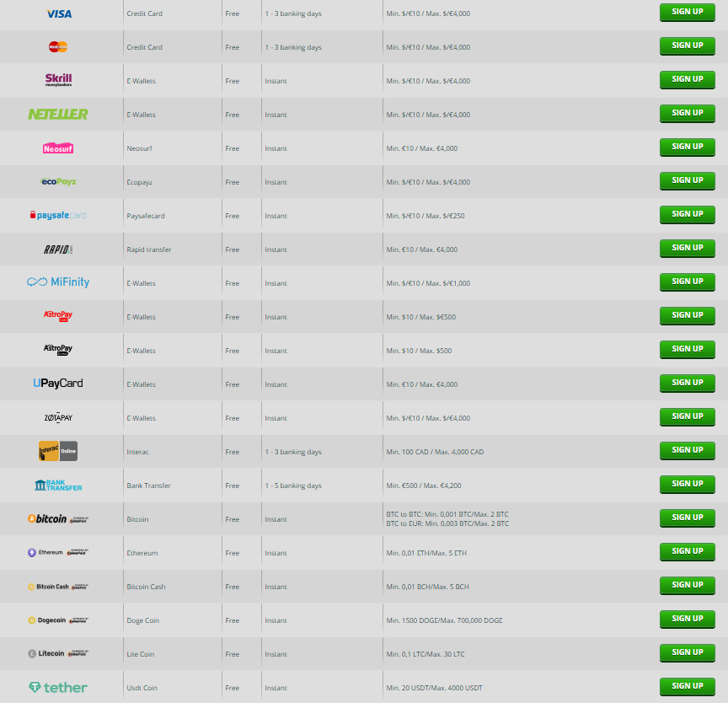Image resolution: width=728 pixels, height=703 pixels.
Task: Click the paysafecard logo
Action: coord(58,215)
